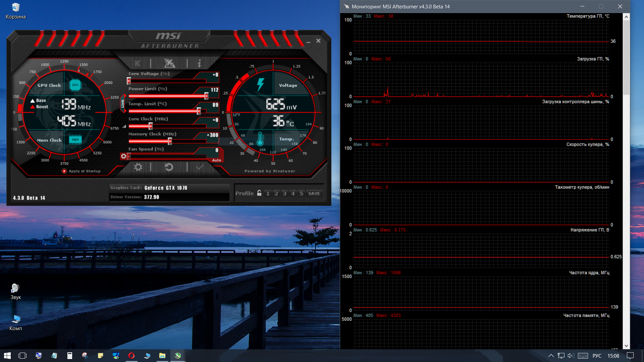The height and width of the screenshot is (362, 644).
Task: Toggle the profile lock icon
Action: 259,193
